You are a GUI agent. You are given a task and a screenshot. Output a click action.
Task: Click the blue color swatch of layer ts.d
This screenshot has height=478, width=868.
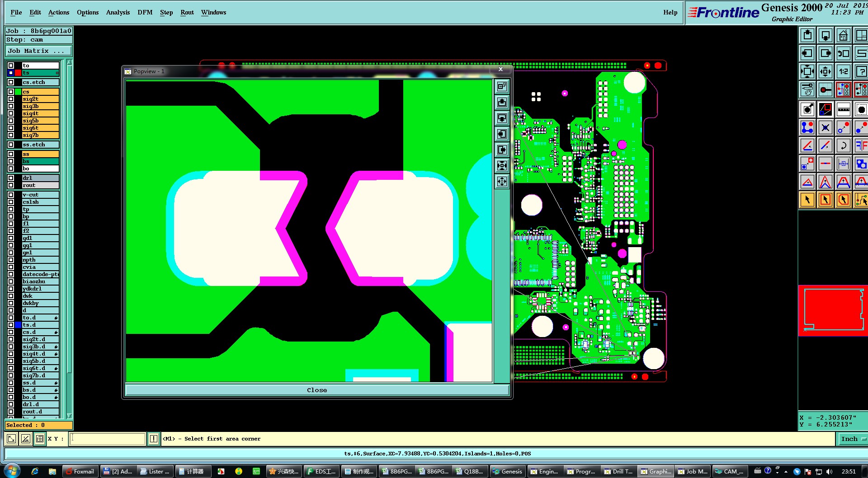(18, 325)
